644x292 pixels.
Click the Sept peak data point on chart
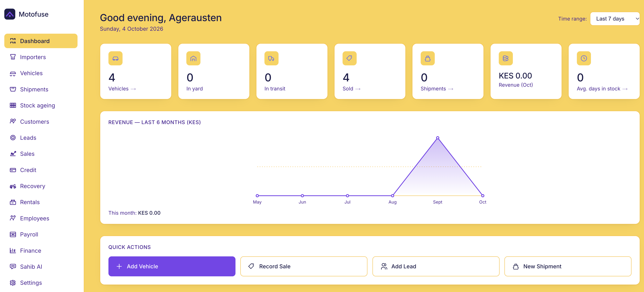437,138
